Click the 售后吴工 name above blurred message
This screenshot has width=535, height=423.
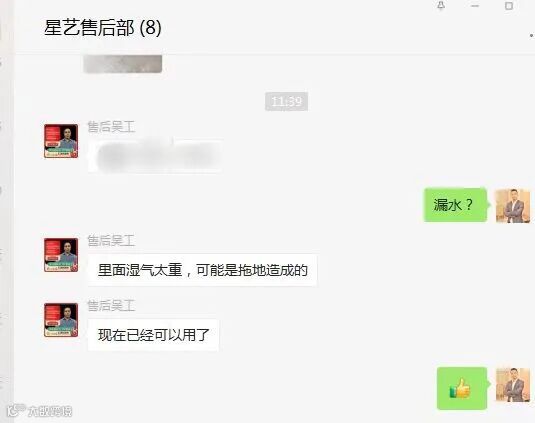pyautogui.click(x=111, y=127)
